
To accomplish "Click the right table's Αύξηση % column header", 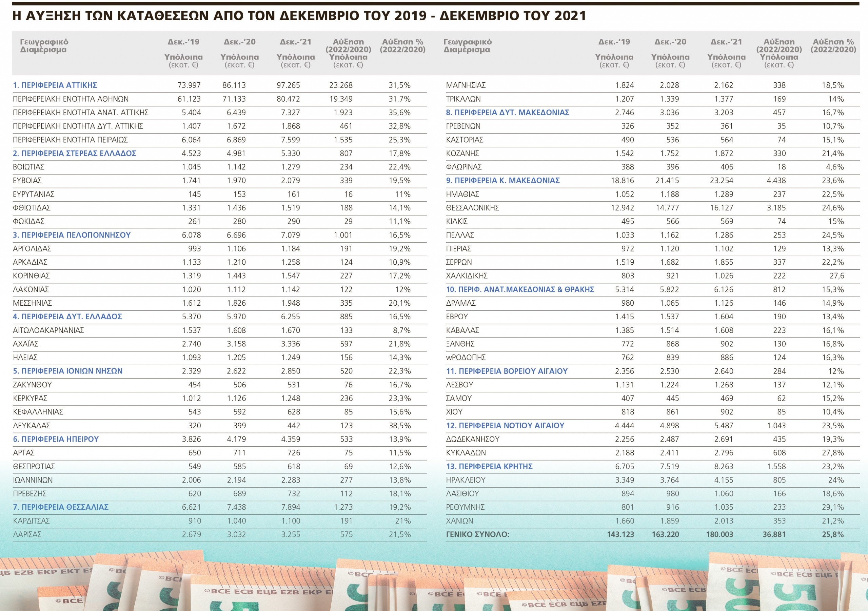I will [x=833, y=46].
